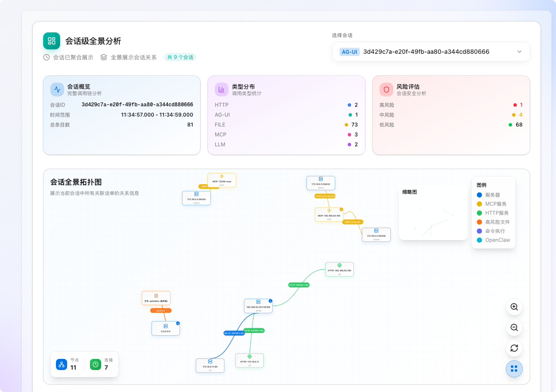Click the orange badge on MCP: 192.168.50.195 node

point(341,209)
